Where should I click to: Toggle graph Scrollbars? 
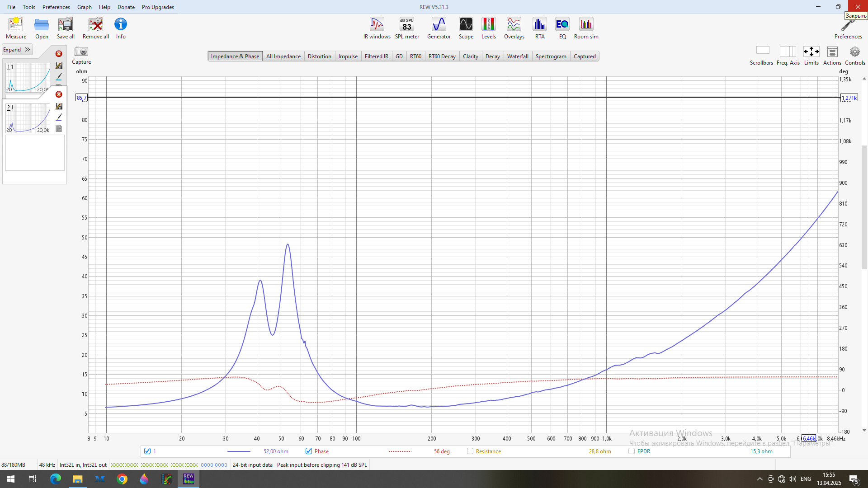(x=762, y=56)
